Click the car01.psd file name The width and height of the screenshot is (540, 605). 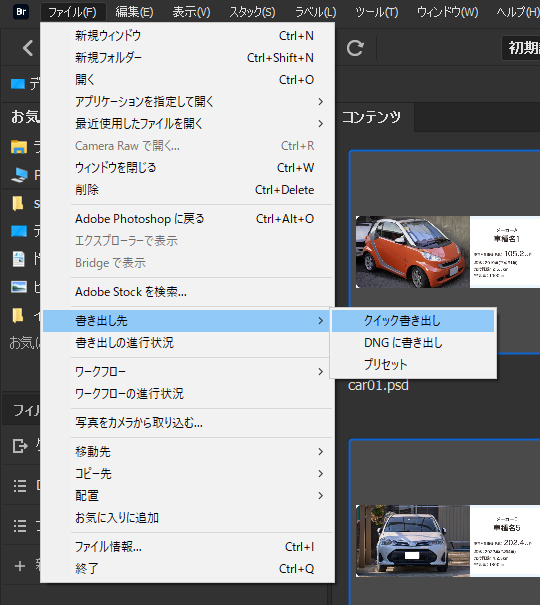tap(378, 385)
